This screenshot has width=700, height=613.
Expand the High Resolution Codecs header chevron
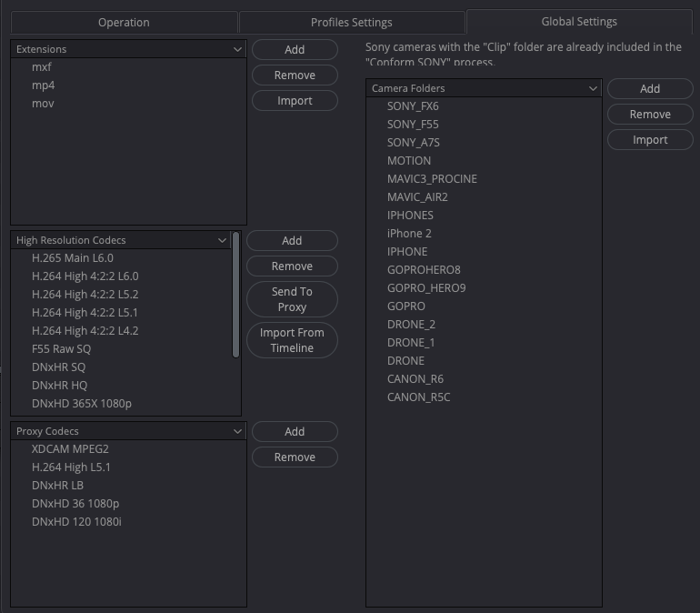223,240
